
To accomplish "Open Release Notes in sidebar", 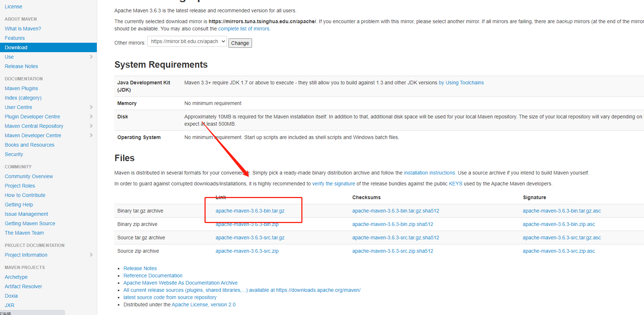I will click(x=21, y=66).
